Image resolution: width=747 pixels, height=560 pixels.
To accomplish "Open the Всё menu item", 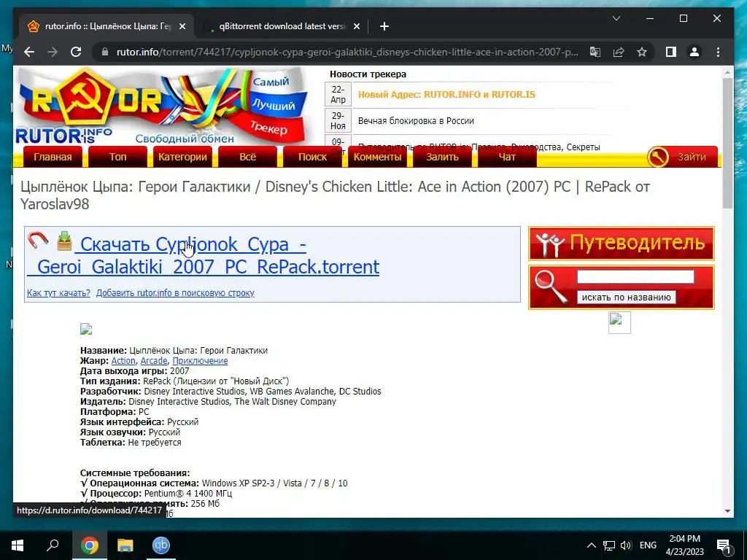I will (247, 157).
